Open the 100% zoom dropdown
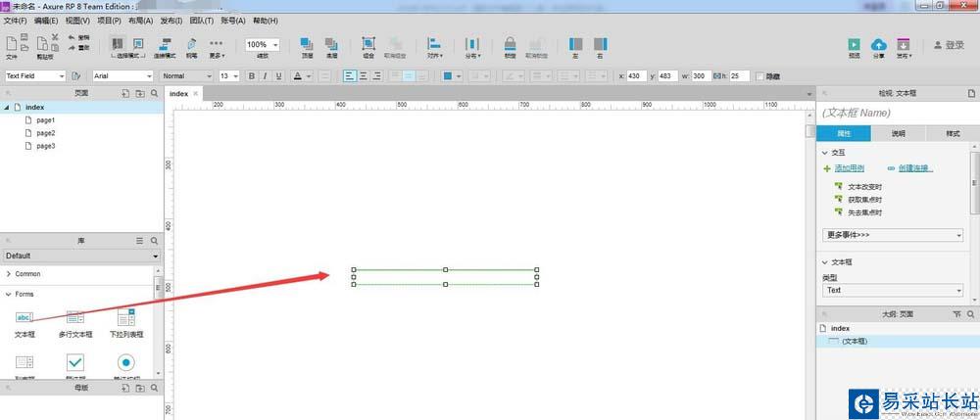Image resolution: width=980 pixels, height=420 pixels. (x=262, y=44)
